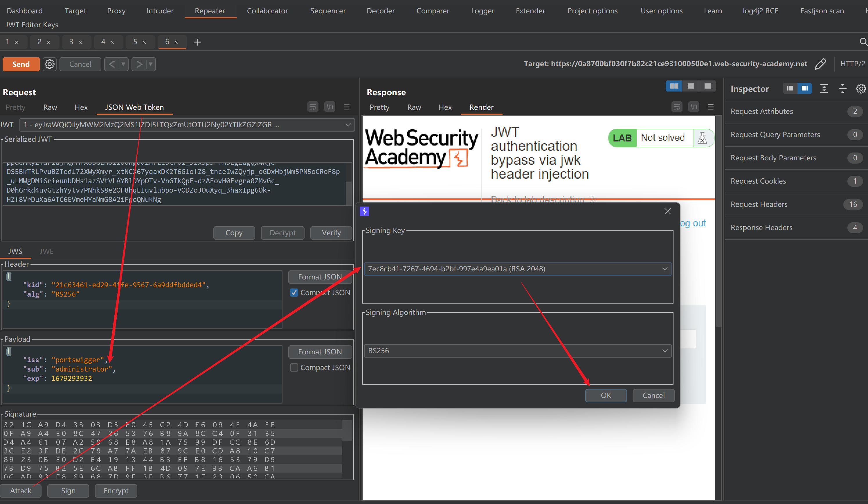Select the HTTP/2 protocol label
Viewport: 868px width, 504px height.
click(x=853, y=64)
